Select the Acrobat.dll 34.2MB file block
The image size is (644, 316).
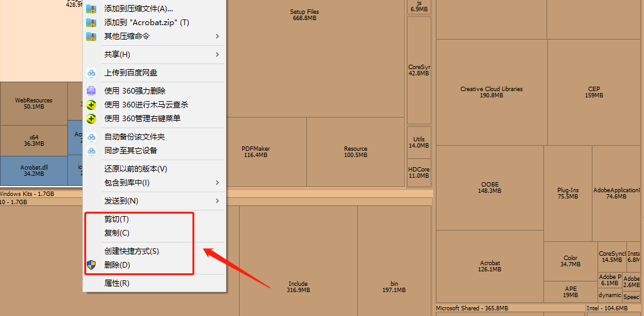tap(34, 171)
